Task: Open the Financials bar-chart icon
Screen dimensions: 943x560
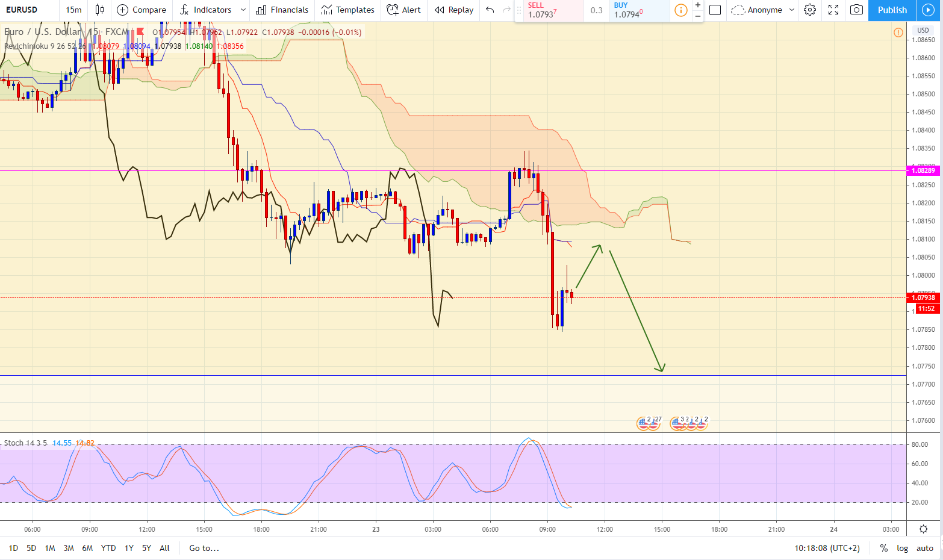Action: (261, 10)
